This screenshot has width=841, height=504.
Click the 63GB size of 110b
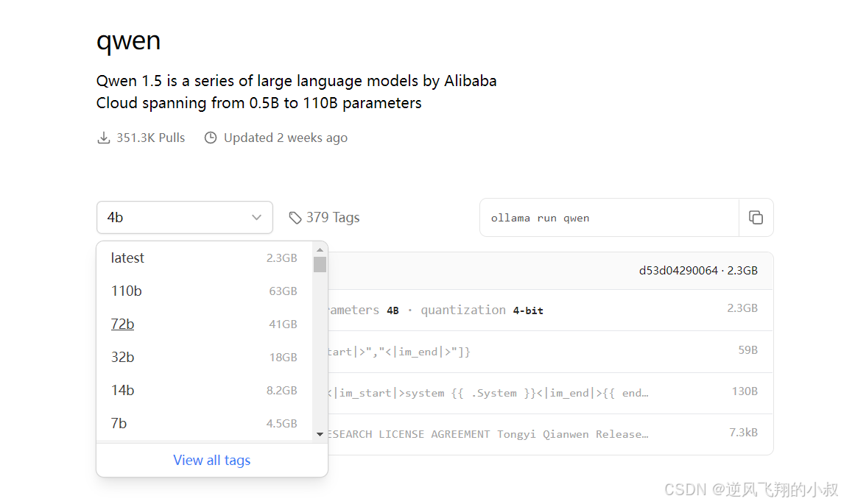[284, 291]
